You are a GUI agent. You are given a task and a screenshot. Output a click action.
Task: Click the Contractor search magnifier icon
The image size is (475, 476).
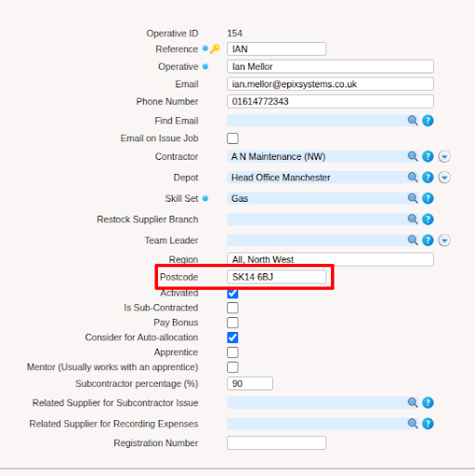[413, 156]
